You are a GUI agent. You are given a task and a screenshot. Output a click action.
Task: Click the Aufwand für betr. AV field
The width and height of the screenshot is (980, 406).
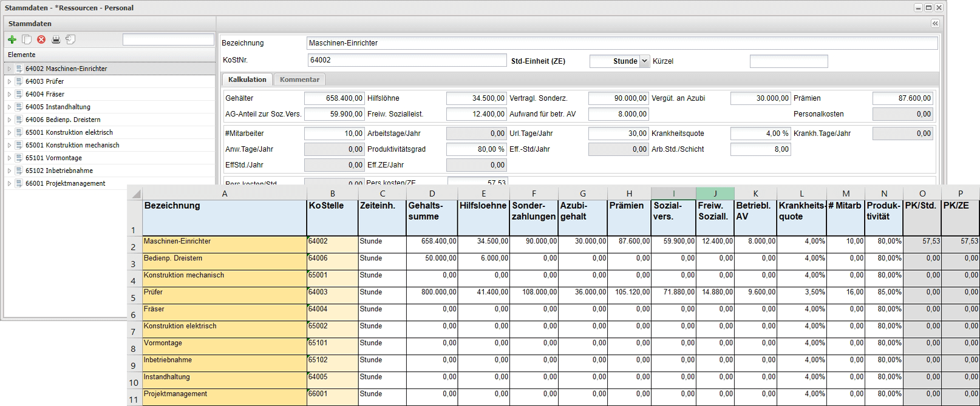[618, 113]
